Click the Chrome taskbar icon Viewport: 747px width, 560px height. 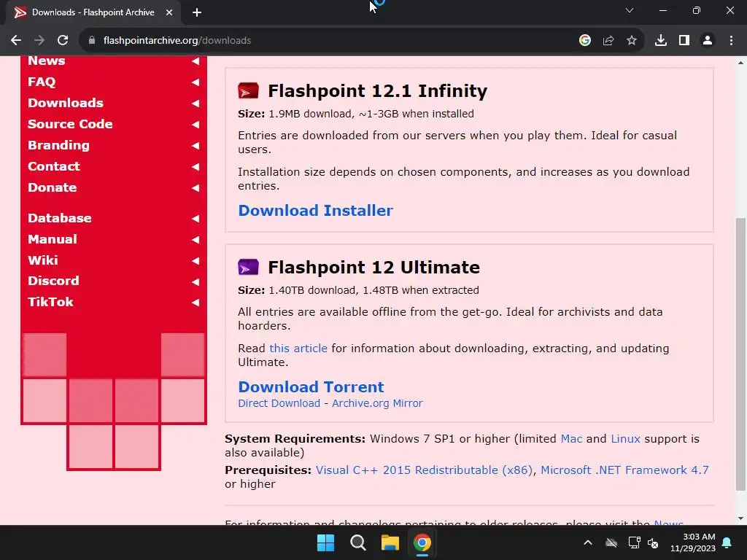422,542
